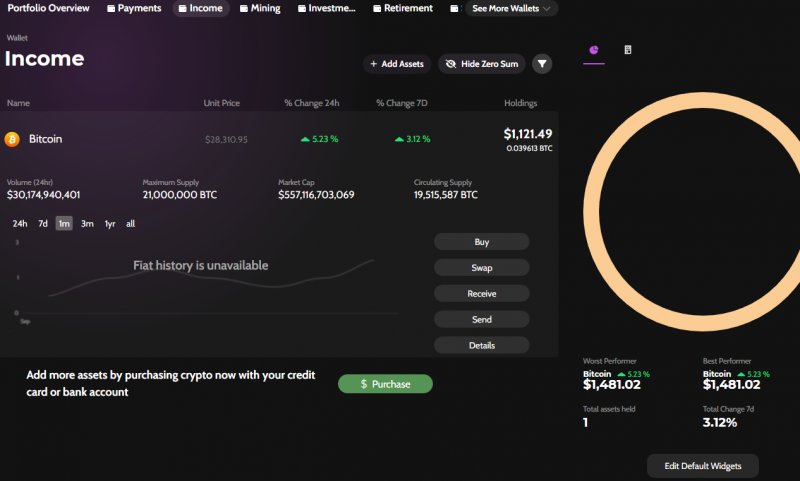Click the Retirement wallet folder icon
Screen dimensions: 800x481
(x=377, y=8)
